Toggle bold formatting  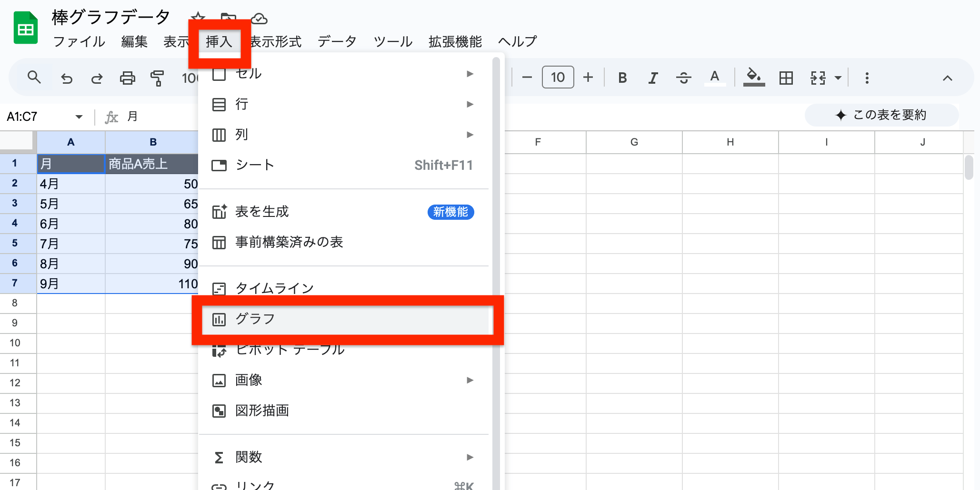click(x=622, y=77)
